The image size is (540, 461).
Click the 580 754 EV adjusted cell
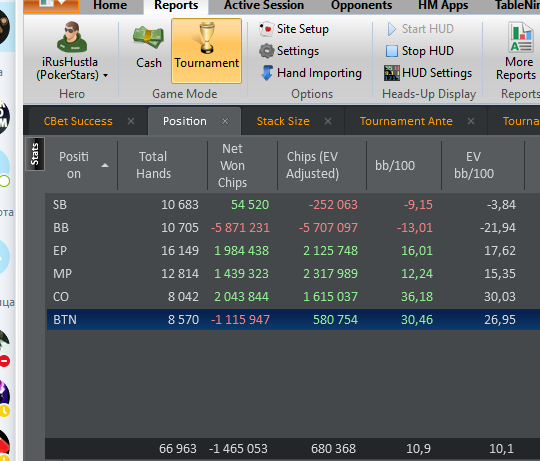pyautogui.click(x=335, y=319)
